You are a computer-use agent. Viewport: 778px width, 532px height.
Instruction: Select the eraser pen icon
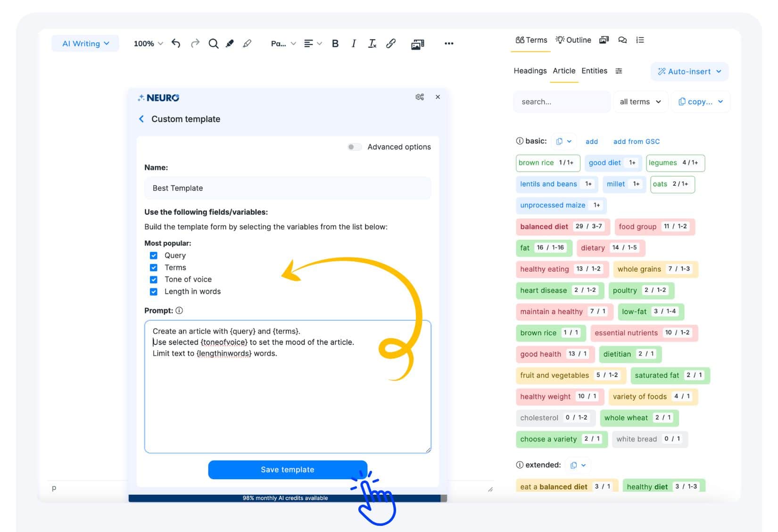pyautogui.click(x=247, y=43)
